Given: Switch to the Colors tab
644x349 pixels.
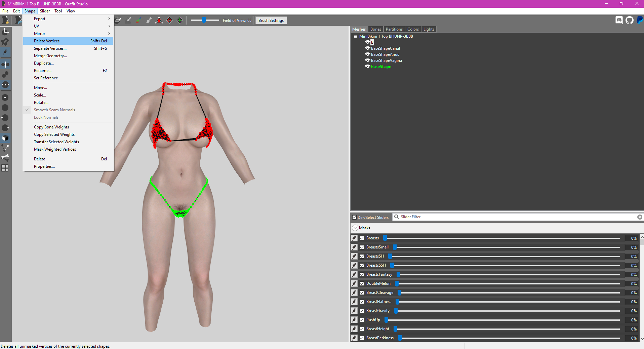Looking at the screenshot, I should 413,29.
